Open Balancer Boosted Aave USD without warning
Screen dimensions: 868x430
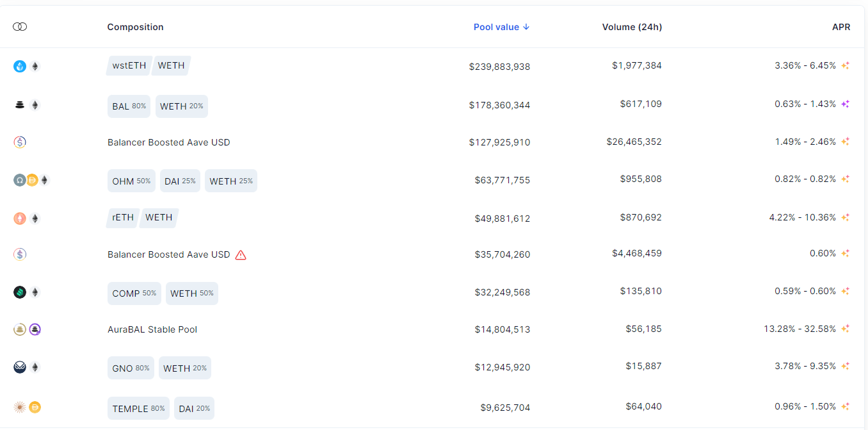tap(169, 142)
